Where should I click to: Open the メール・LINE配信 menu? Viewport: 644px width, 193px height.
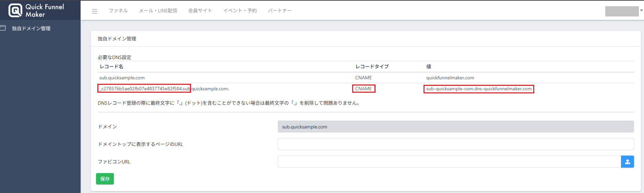pyautogui.click(x=158, y=11)
